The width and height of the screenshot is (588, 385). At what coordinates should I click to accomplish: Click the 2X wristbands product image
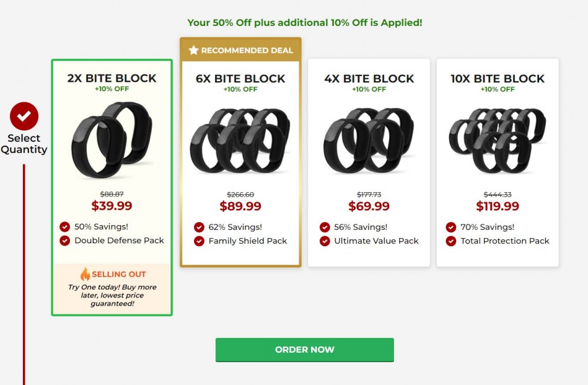click(x=112, y=139)
